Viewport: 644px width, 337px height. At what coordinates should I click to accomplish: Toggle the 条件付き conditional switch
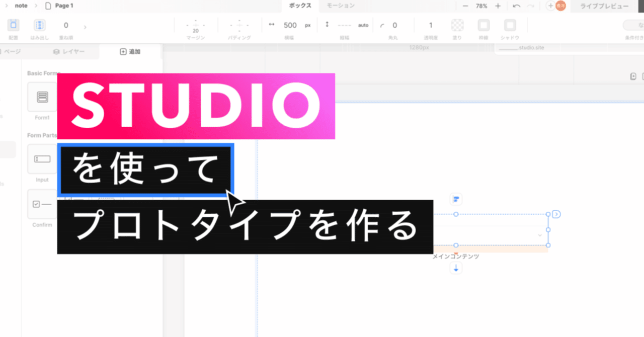(x=634, y=25)
